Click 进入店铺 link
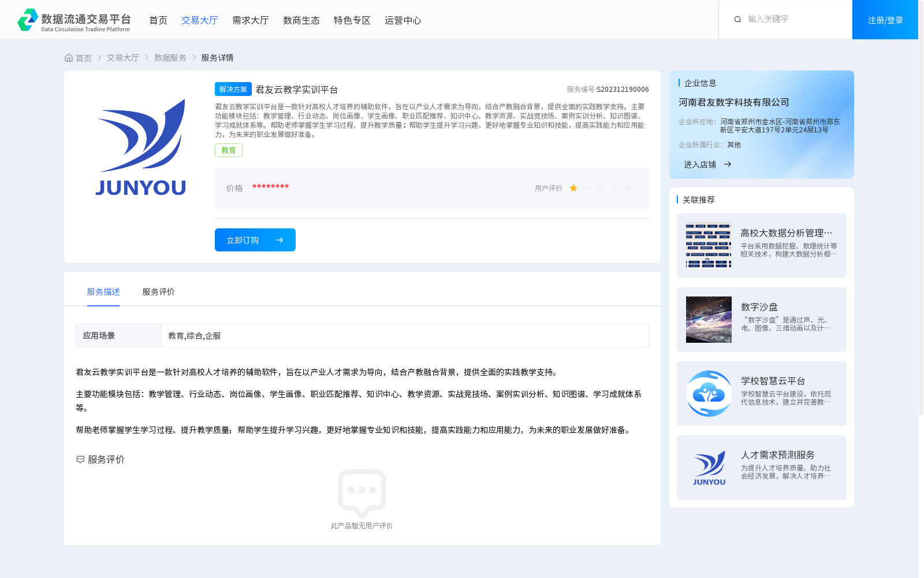 (x=700, y=165)
